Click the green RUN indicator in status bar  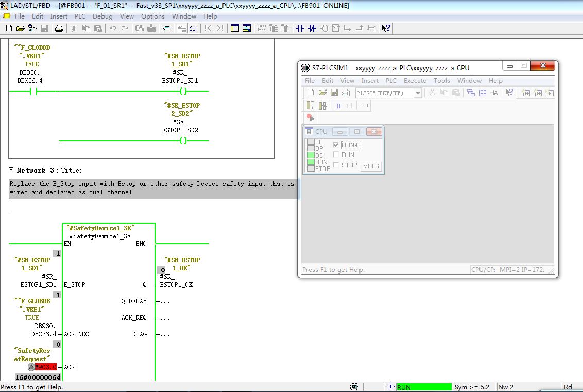423,387
